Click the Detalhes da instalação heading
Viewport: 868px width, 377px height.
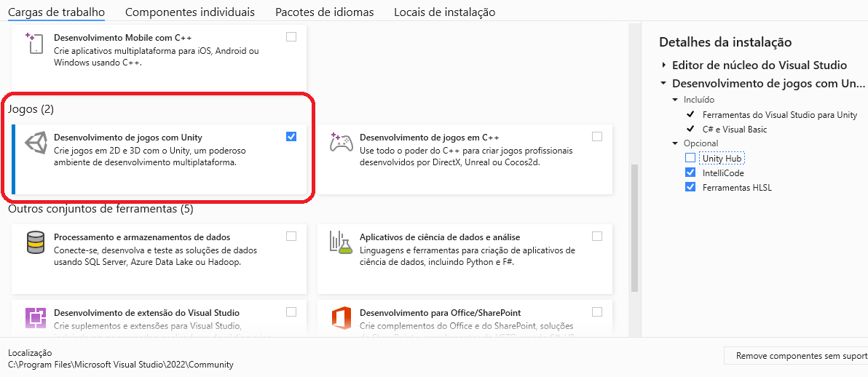coord(725,42)
